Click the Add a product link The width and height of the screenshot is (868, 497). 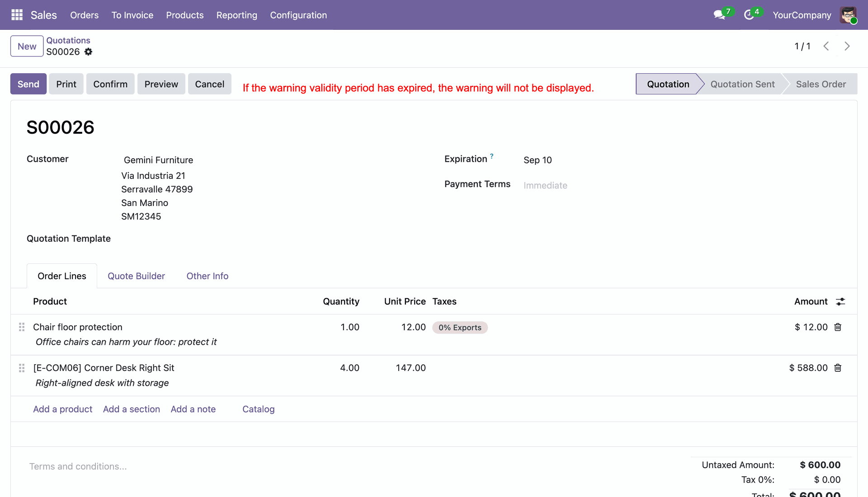coord(63,409)
